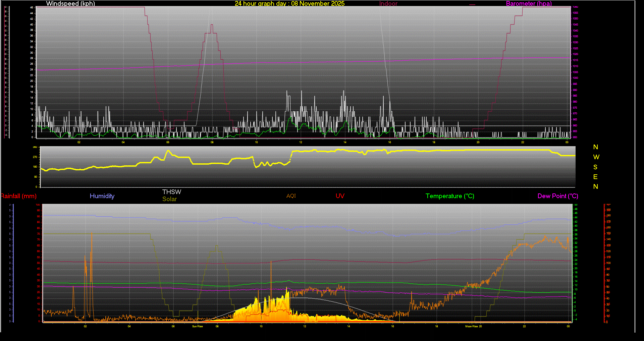Click the 180 value on wind direction axis
The width and height of the screenshot is (644, 341).
click(35, 167)
